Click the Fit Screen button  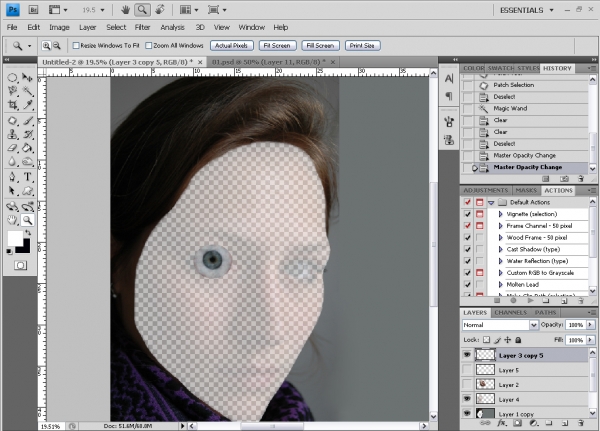pyautogui.click(x=277, y=46)
